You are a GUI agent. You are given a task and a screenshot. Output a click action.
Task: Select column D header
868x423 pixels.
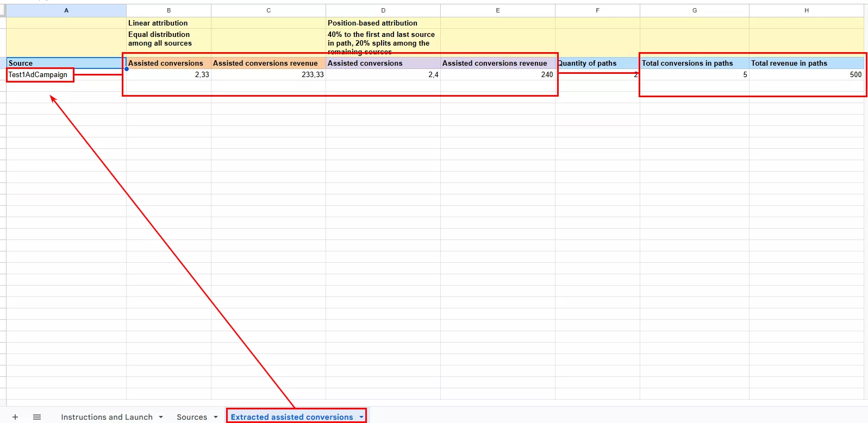[383, 10]
